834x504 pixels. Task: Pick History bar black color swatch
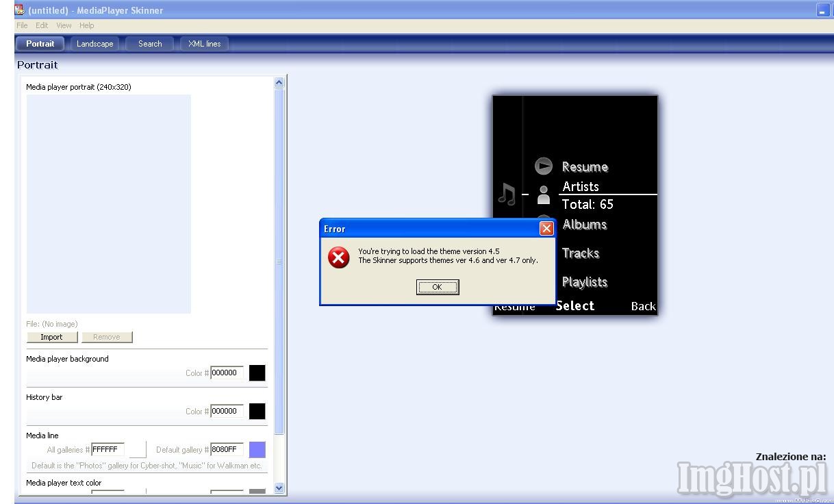click(257, 412)
